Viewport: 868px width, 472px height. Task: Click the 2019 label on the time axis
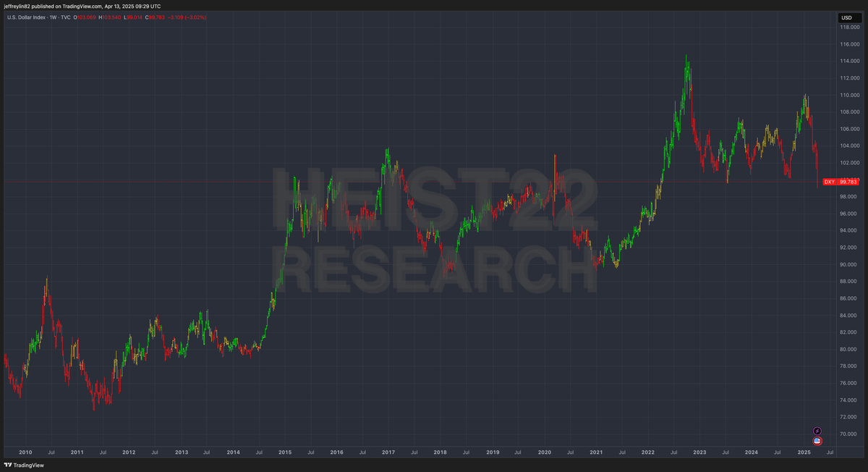[492, 452]
